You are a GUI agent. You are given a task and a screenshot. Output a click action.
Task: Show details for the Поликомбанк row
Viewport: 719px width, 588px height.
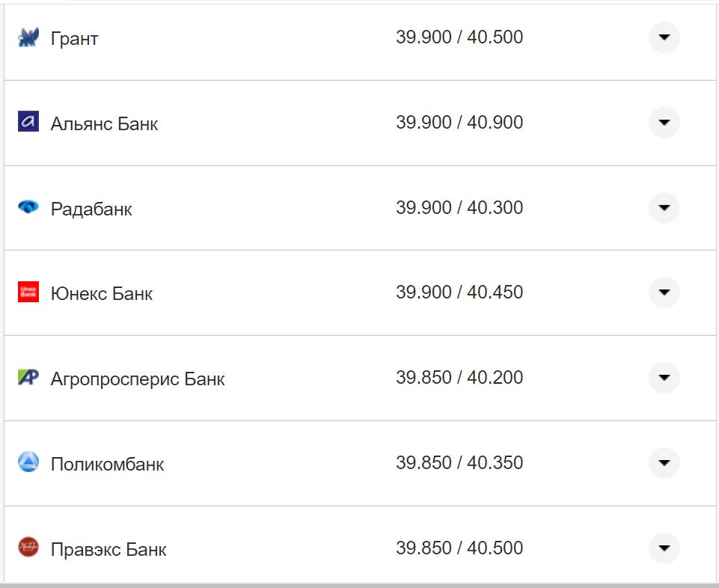(664, 462)
